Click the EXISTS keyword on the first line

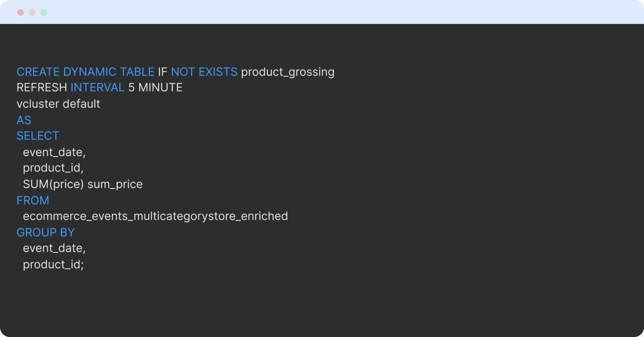218,72
